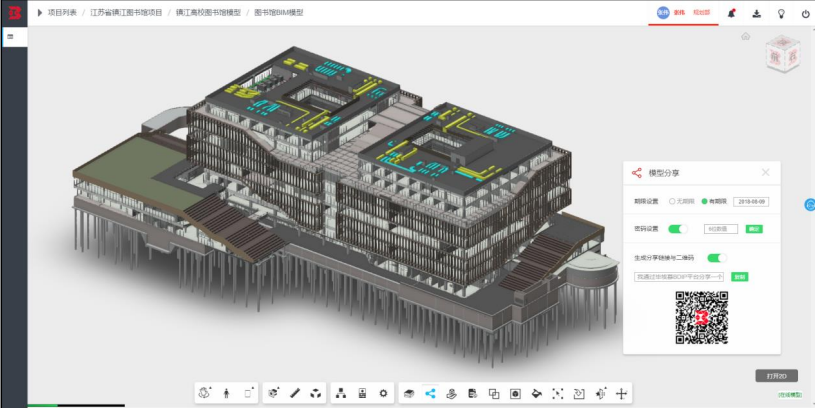Click the green 确定 button
This screenshot has width=815, height=408.
tap(754, 229)
